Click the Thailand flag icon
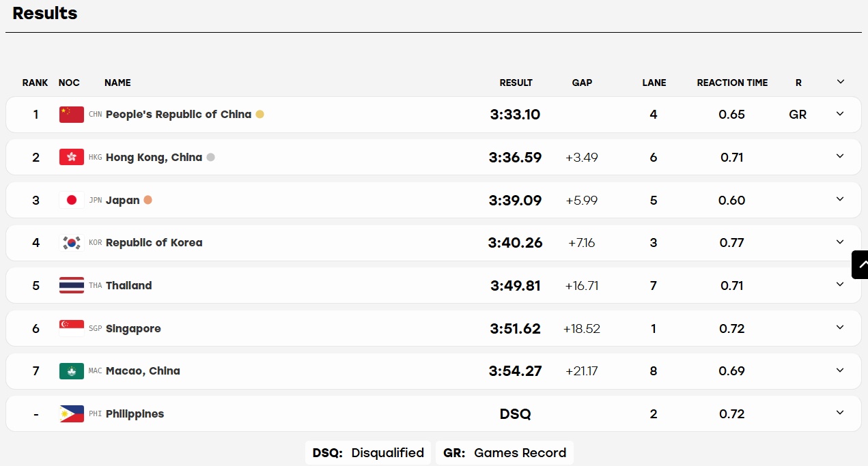 (x=72, y=285)
